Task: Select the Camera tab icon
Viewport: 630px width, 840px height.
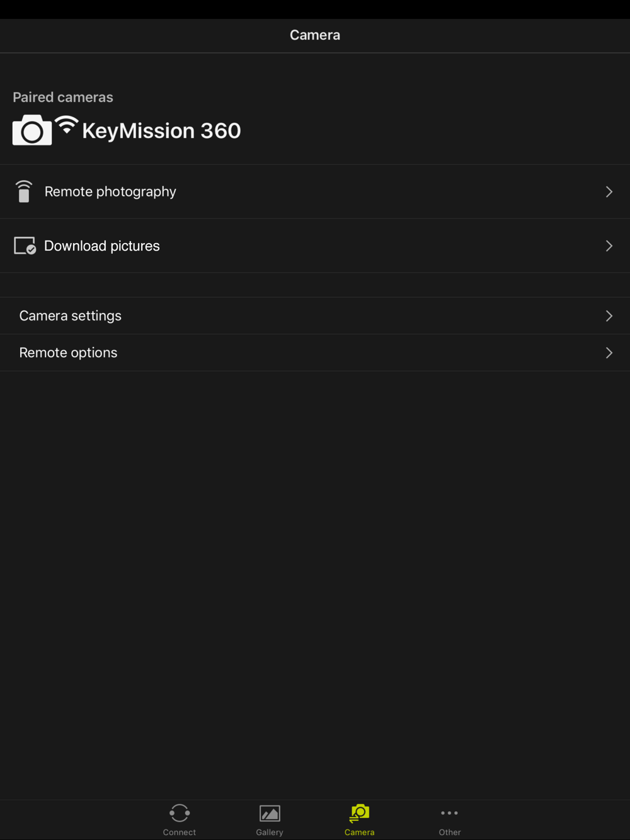Action: (x=360, y=813)
